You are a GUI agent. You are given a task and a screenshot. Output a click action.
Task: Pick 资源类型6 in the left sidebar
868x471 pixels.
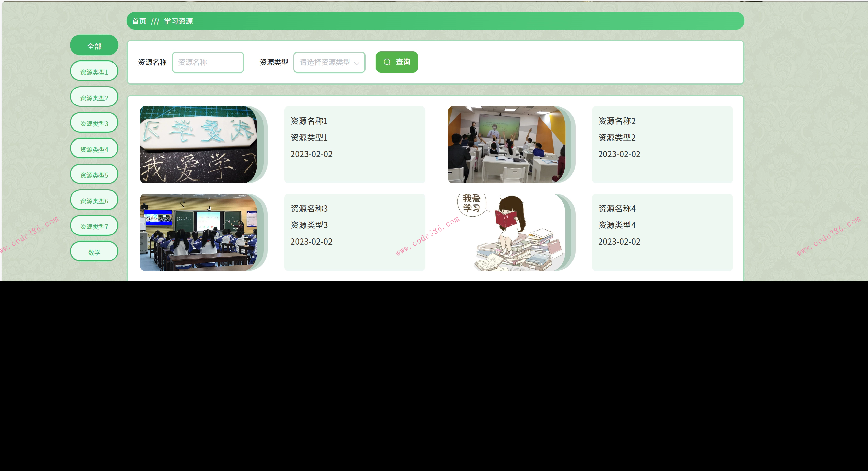click(x=94, y=200)
